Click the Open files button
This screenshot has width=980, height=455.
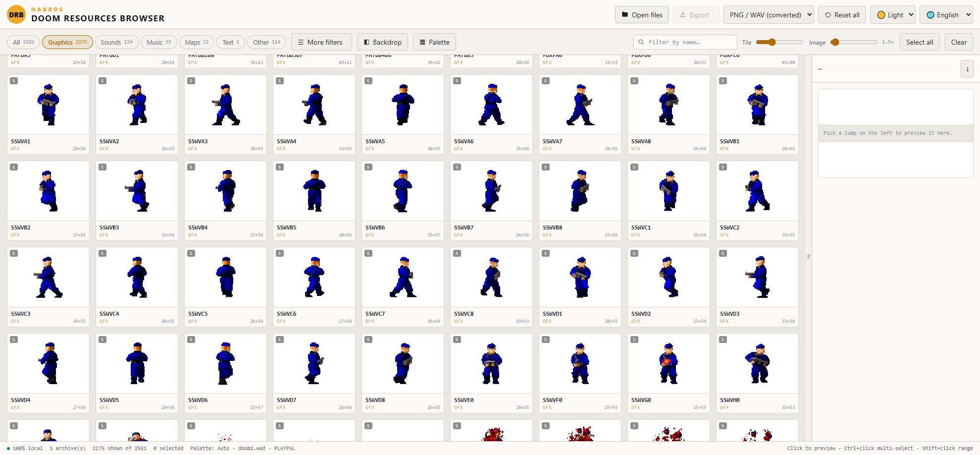click(x=642, y=15)
